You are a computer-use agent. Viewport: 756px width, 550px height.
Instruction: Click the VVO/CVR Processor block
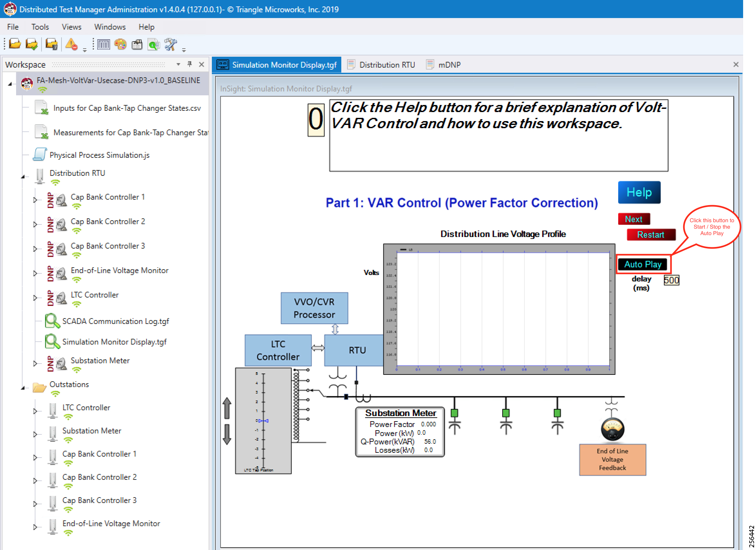point(314,308)
